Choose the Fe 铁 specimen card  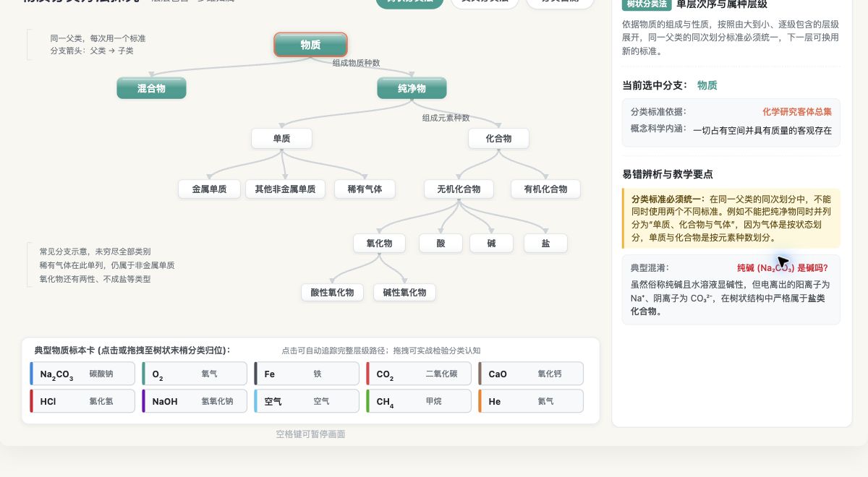[x=307, y=374]
